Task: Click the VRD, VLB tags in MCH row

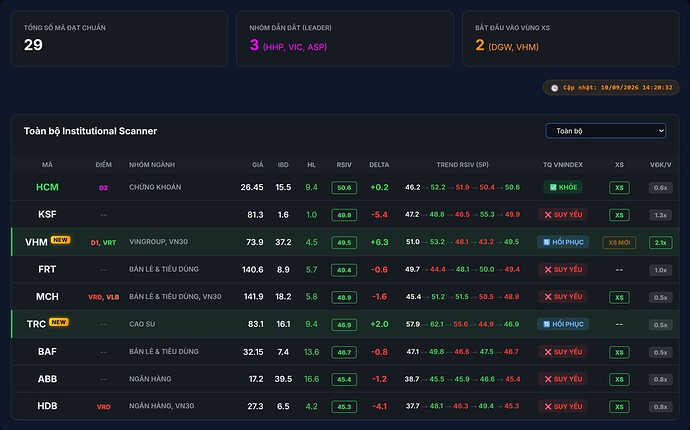Action: tap(103, 297)
